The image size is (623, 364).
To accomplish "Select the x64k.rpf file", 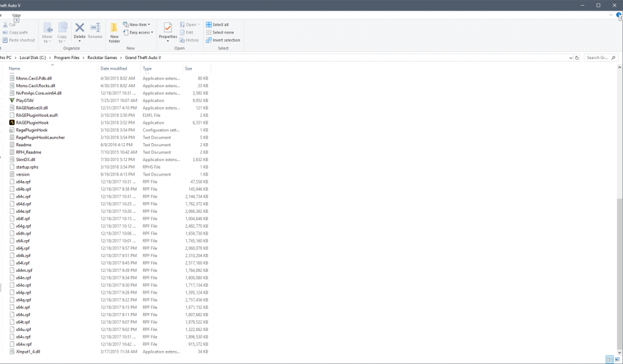I will click(23, 256).
